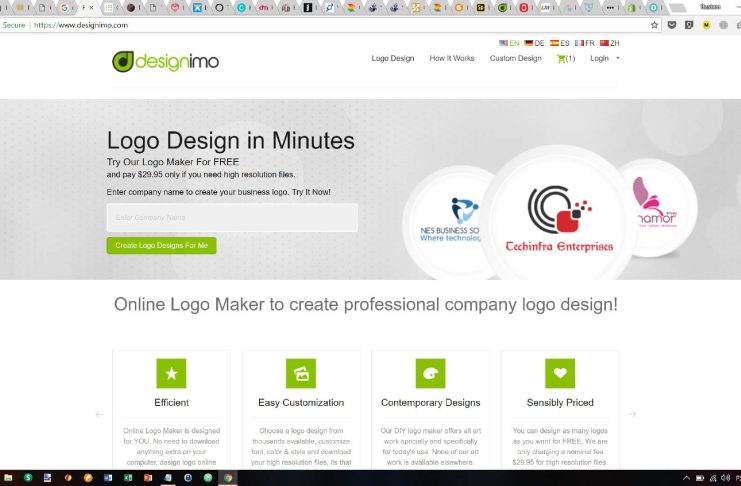Switch the site language to Spanish (ES)
This screenshot has width=741, height=486.
click(x=560, y=43)
